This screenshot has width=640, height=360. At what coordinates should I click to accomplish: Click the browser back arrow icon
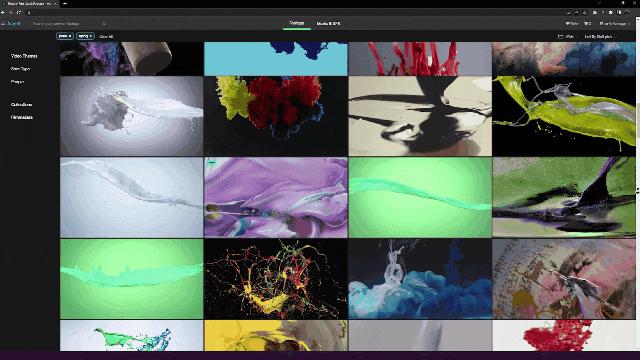[x=3, y=13]
